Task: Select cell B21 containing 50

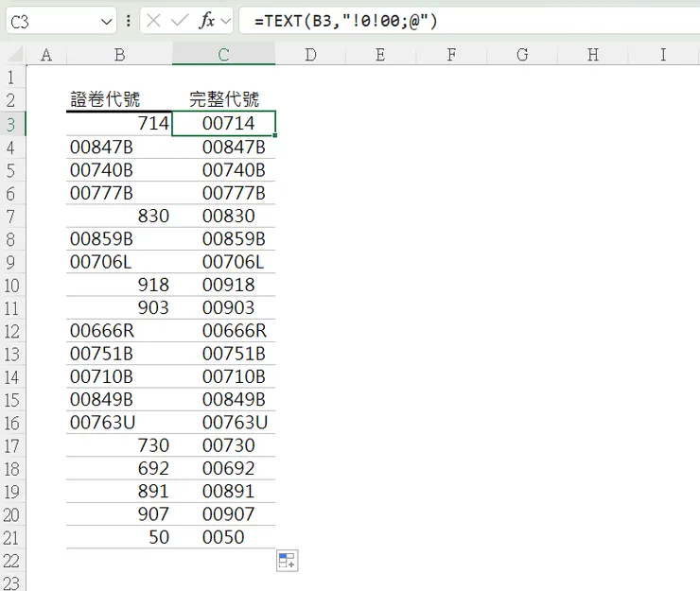Action: tap(119, 537)
